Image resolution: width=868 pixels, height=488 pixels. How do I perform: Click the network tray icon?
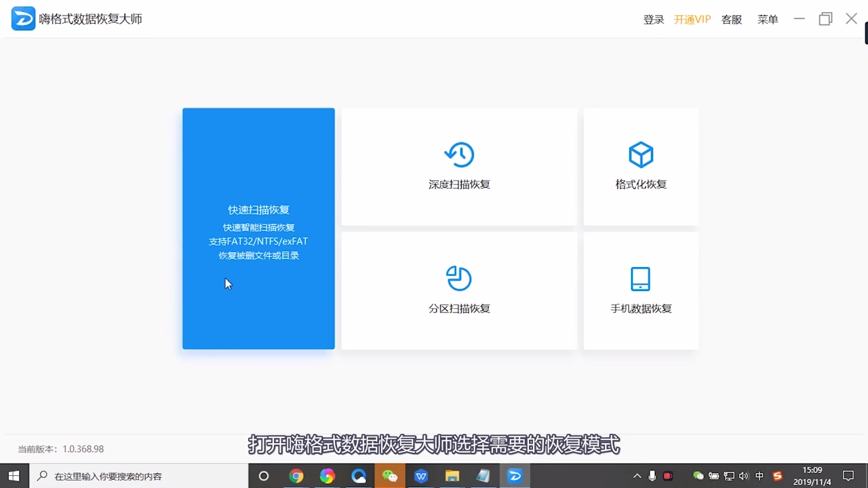tap(729, 476)
